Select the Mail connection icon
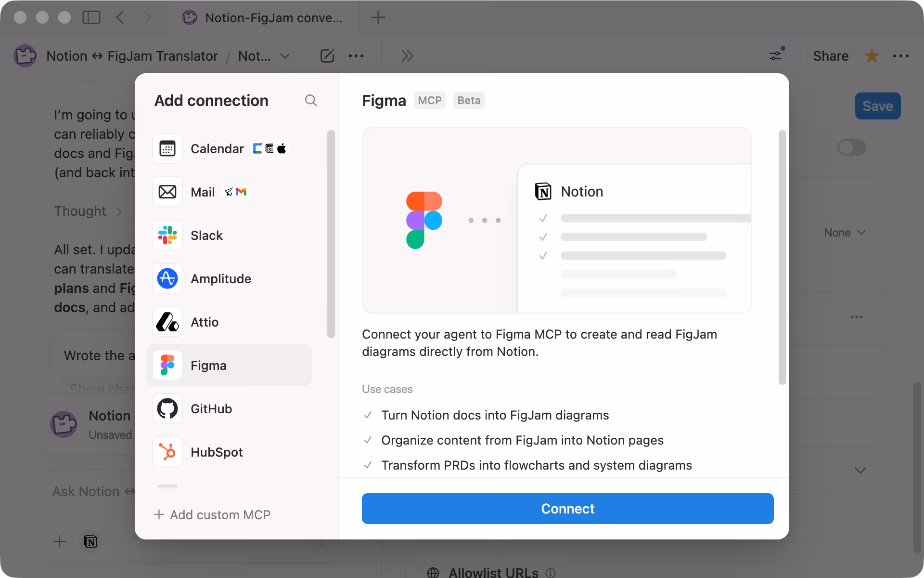Image resolution: width=924 pixels, height=578 pixels. tap(167, 192)
